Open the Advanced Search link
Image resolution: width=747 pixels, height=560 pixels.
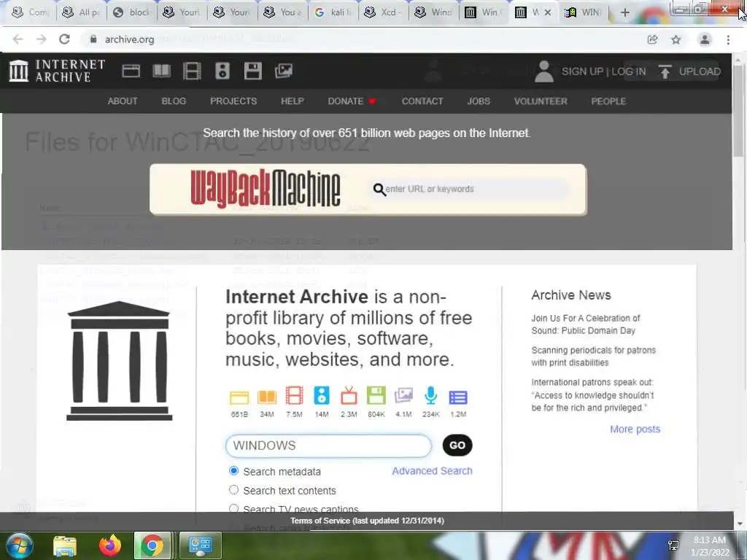pyautogui.click(x=432, y=470)
